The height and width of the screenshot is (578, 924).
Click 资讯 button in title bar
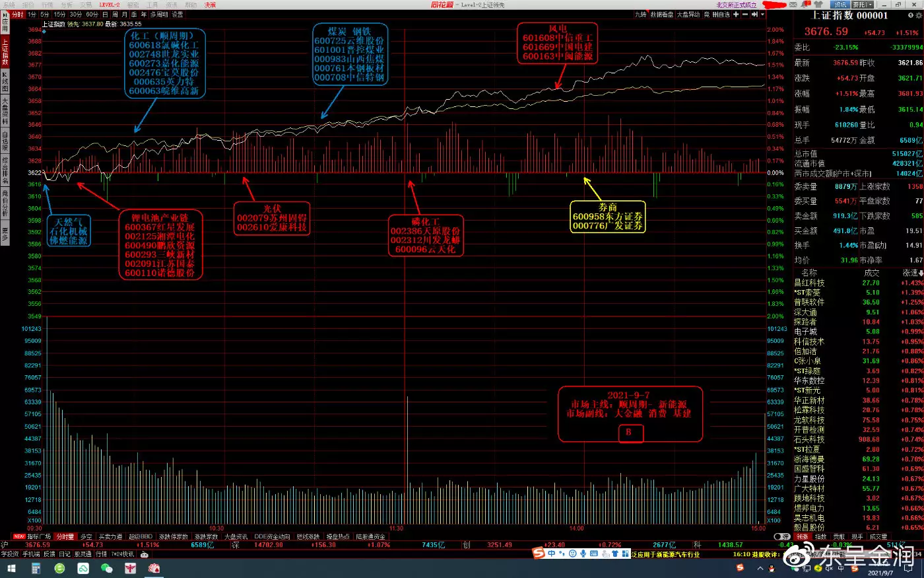(840, 5)
